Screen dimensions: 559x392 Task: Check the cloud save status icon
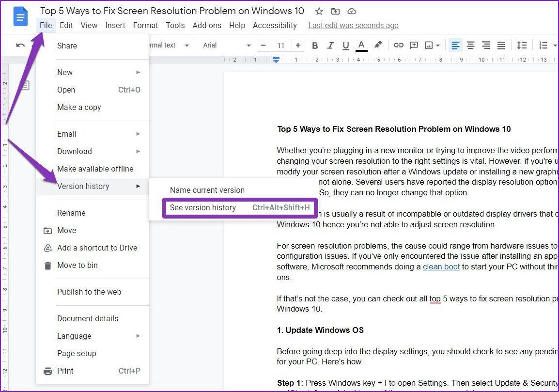pos(352,12)
